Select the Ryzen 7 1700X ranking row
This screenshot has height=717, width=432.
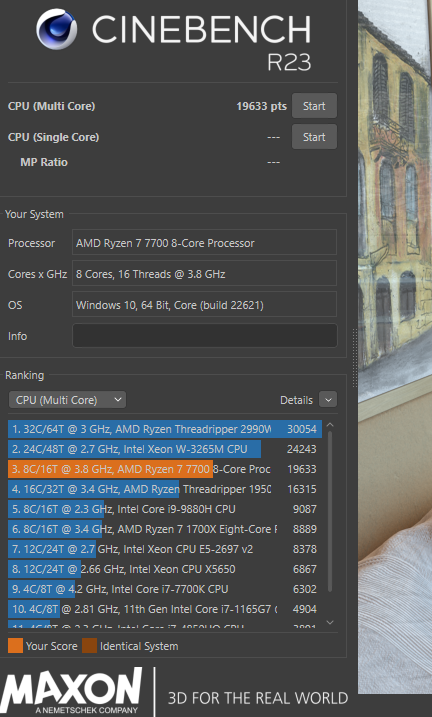[165, 529]
